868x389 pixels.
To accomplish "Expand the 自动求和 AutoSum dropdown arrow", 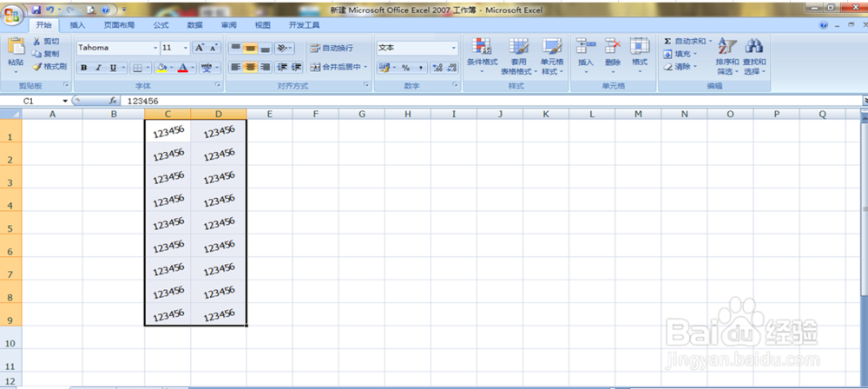I will (710, 41).
